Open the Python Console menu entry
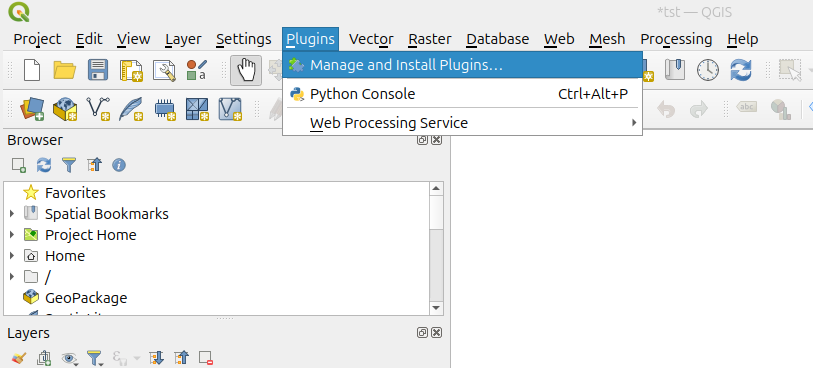This screenshot has width=813, height=368. tap(462, 94)
